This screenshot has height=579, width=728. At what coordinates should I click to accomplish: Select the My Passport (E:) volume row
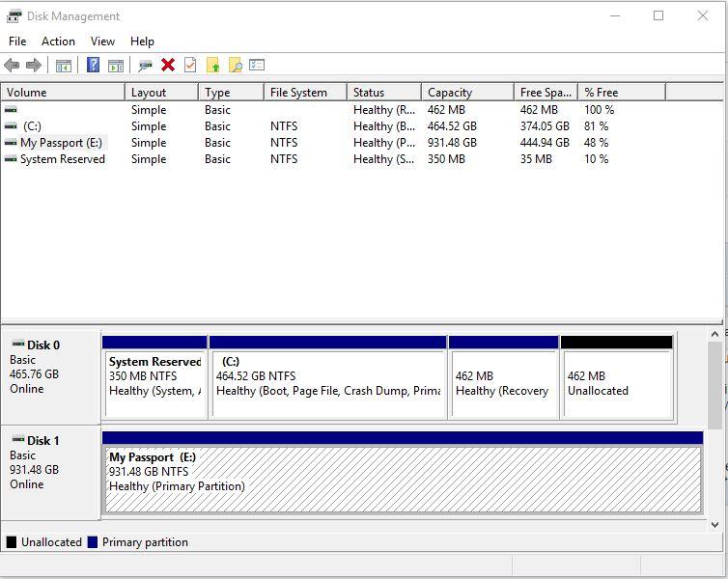[333, 143]
